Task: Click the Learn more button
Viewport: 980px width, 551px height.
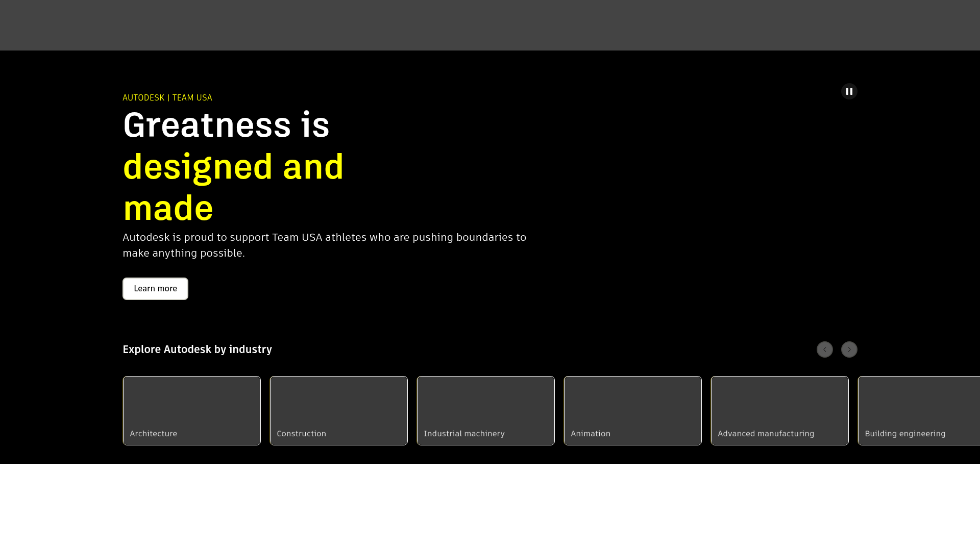Action: click(x=155, y=288)
